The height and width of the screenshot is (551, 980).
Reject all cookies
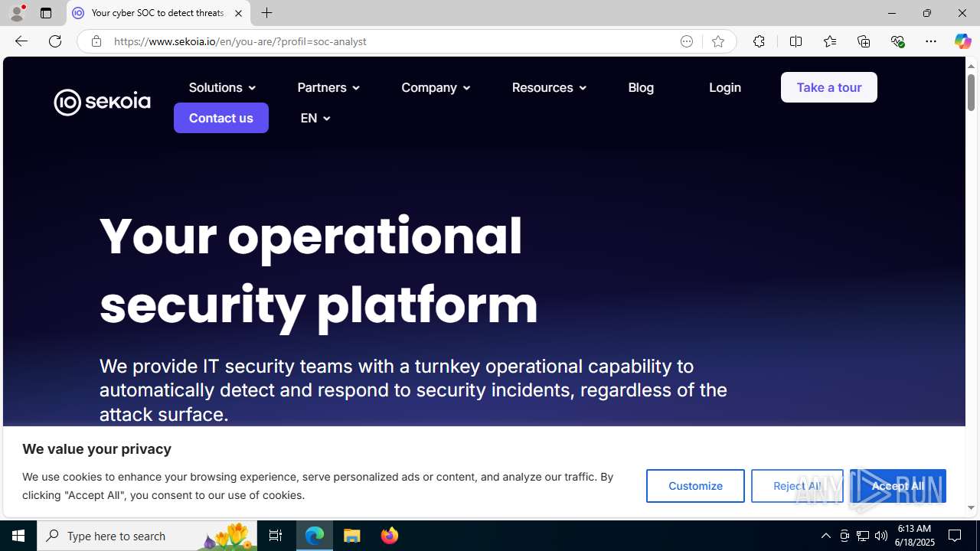[x=797, y=486]
